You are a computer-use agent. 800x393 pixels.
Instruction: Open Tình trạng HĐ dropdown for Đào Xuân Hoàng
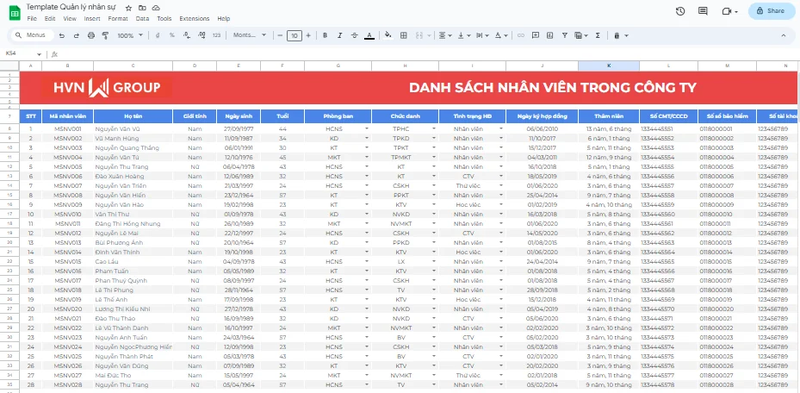(x=501, y=176)
